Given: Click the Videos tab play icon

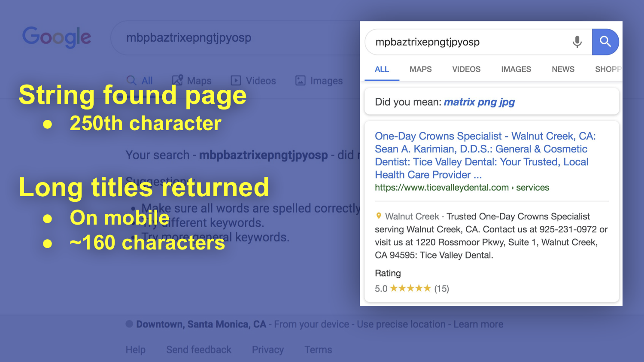Looking at the screenshot, I should [x=236, y=80].
